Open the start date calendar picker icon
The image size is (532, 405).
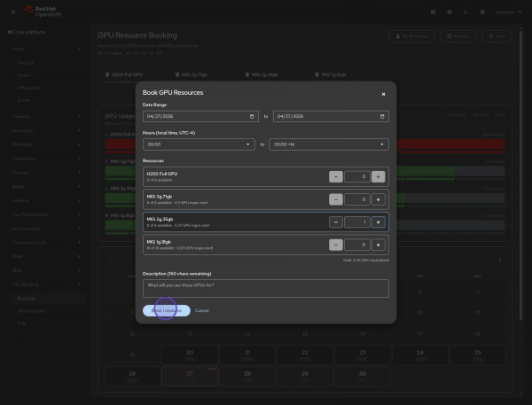(x=252, y=116)
